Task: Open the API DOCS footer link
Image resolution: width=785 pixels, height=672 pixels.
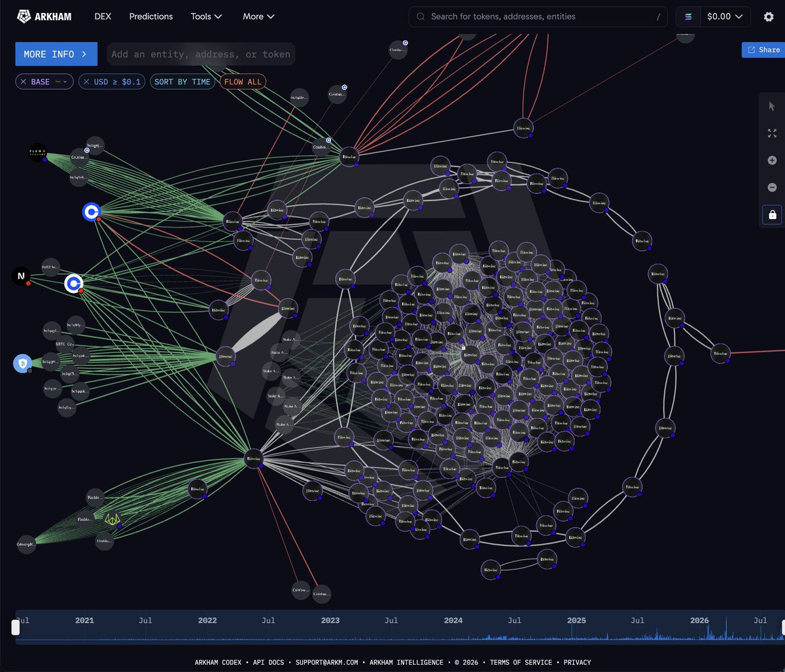Action: click(268, 662)
